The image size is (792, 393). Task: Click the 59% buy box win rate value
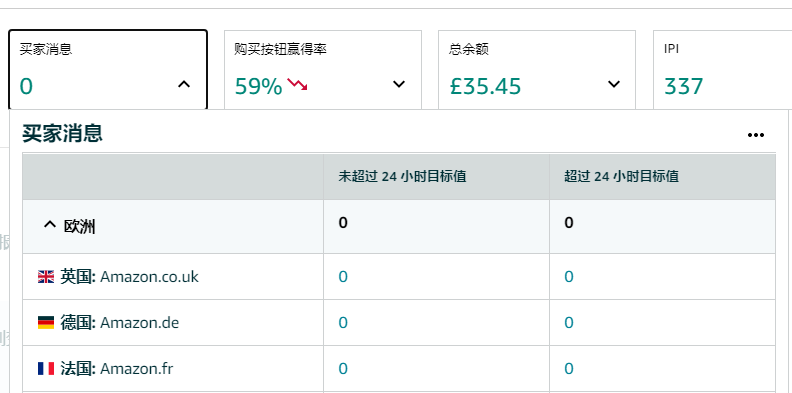pyautogui.click(x=258, y=86)
